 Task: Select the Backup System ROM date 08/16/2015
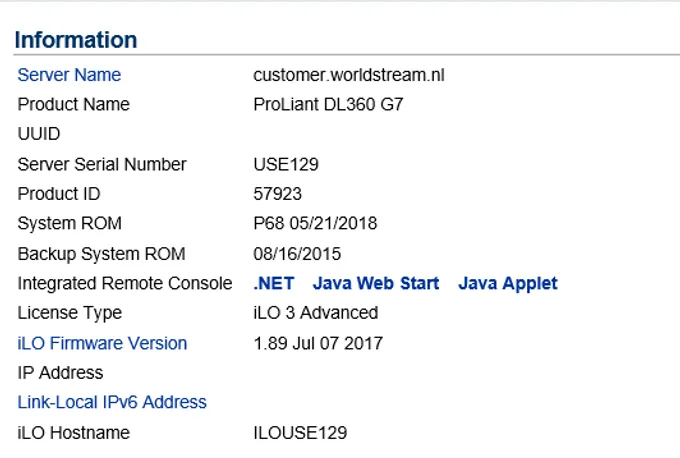(x=297, y=254)
